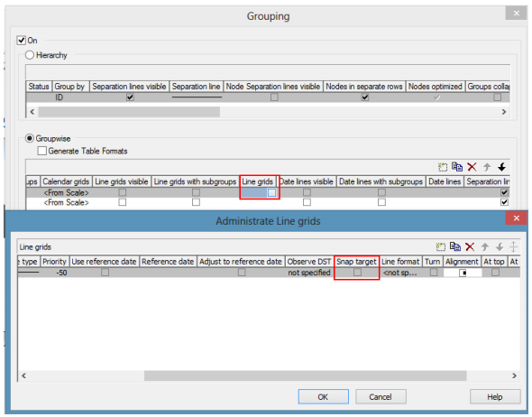Click the Line format not specified cell

(x=400, y=273)
